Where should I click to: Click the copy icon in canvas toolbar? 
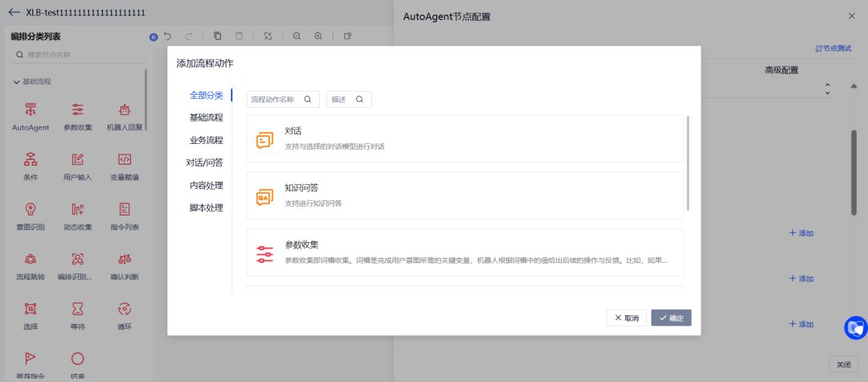coord(218,36)
